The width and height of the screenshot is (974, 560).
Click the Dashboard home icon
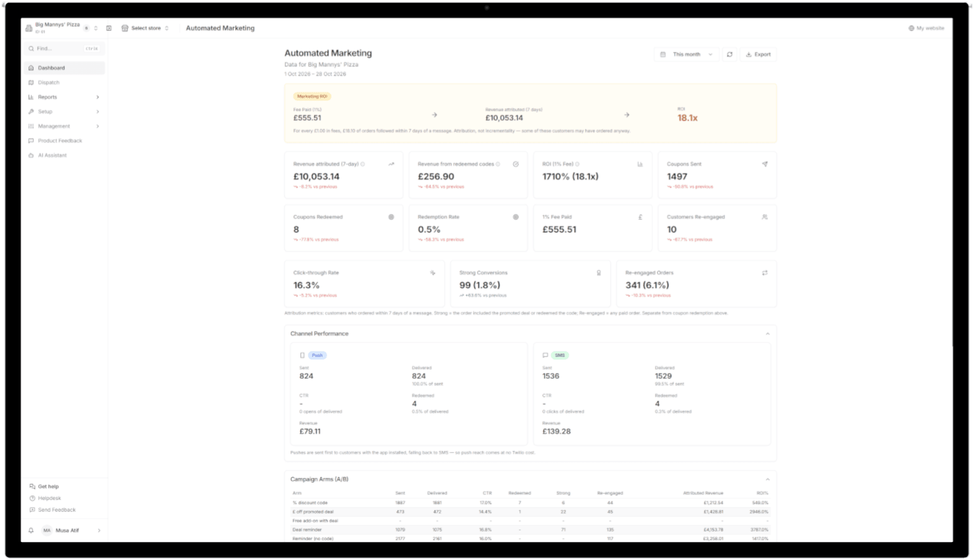[31, 68]
